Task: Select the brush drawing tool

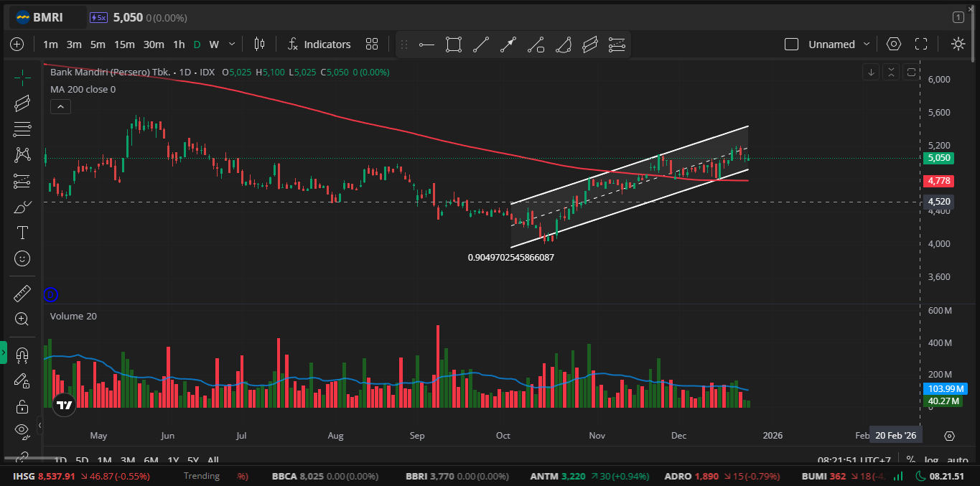Action: pyautogui.click(x=22, y=207)
